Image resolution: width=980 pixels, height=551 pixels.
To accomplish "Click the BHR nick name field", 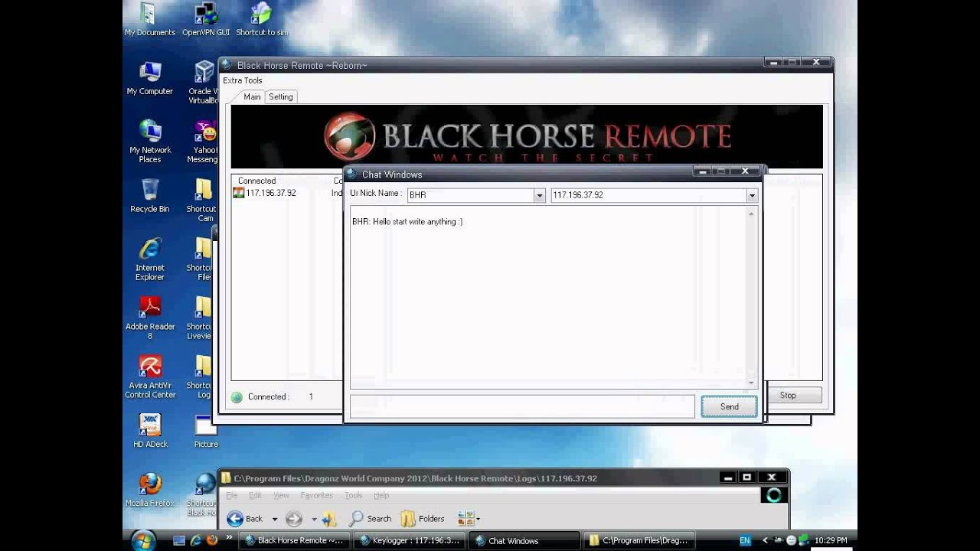I will click(x=470, y=195).
